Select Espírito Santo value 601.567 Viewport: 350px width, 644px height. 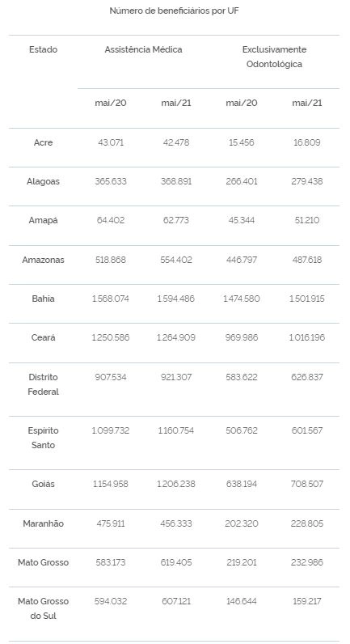point(307,431)
